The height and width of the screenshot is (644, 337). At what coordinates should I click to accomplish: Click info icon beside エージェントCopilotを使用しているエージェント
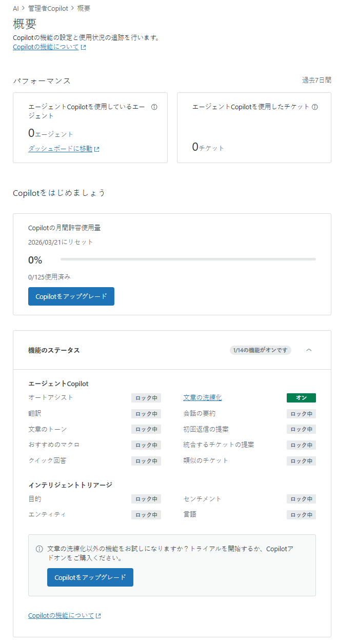154,107
